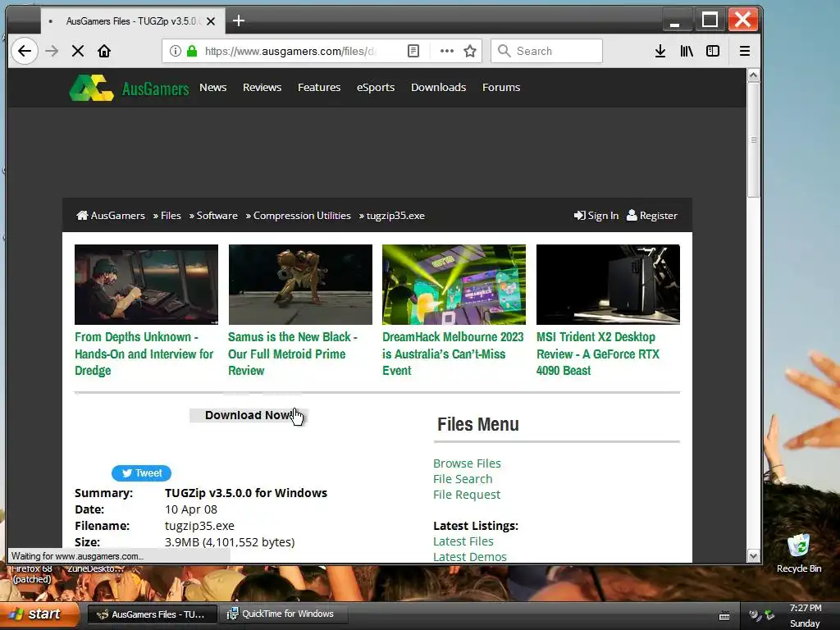Click the network tray icon beside the clock

(x=769, y=615)
